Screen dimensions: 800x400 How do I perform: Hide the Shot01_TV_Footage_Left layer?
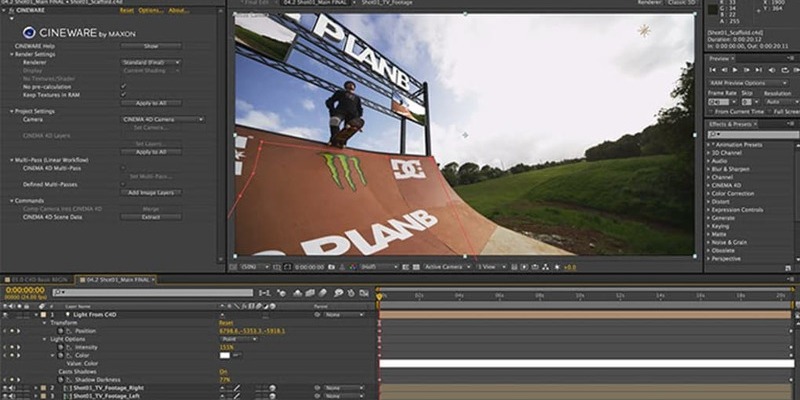pos(5,396)
